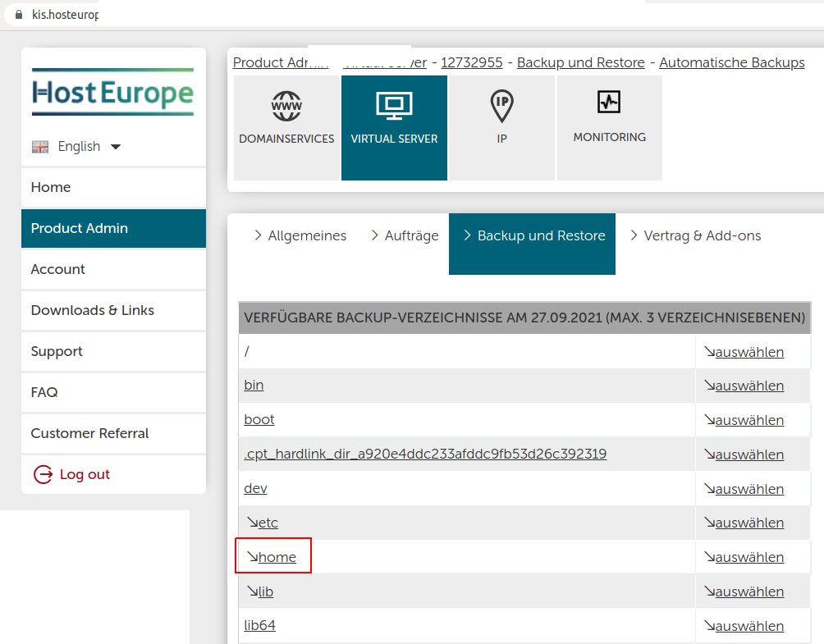The image size is (824, 644).
Task: Open the Support sidebar item
Action: pyautogui.click(x=57, y=351)
